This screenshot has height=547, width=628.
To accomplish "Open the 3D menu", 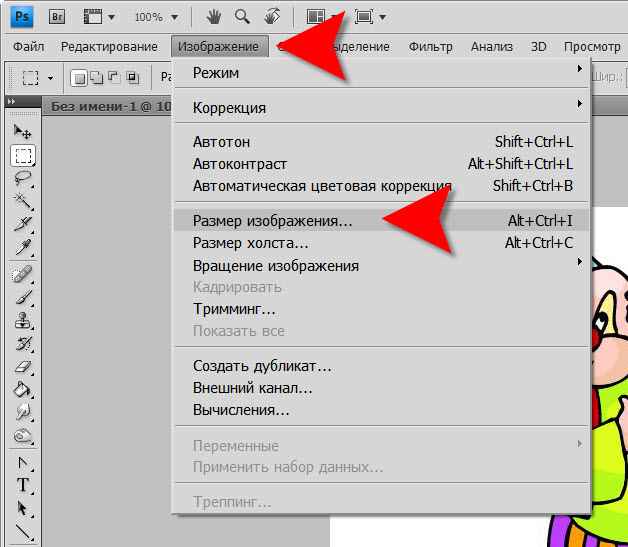I will [x=538, y=46].
